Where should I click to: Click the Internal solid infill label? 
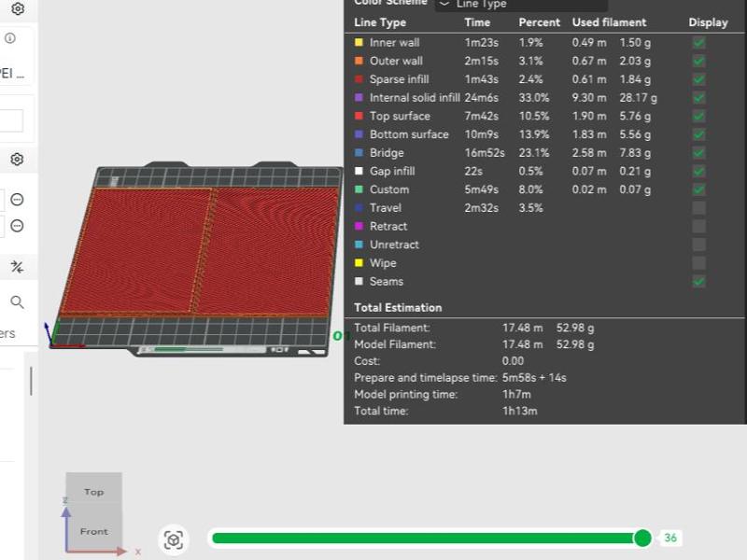tap(415, 98)
